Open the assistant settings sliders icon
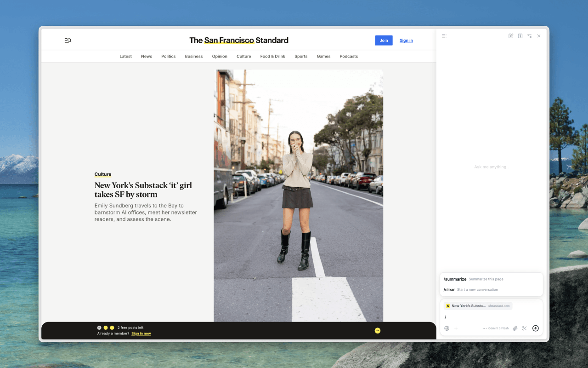The image size is (588, 368). (x=529, y=36)
